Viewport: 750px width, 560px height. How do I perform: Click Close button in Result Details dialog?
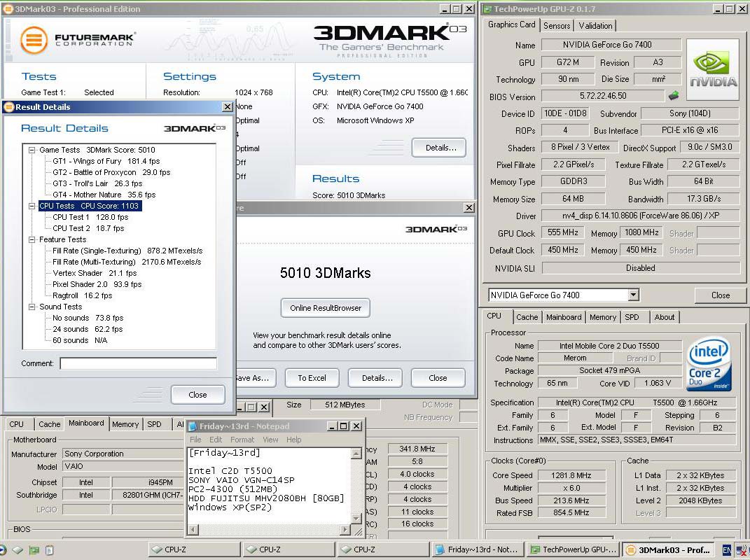(197, 395)
